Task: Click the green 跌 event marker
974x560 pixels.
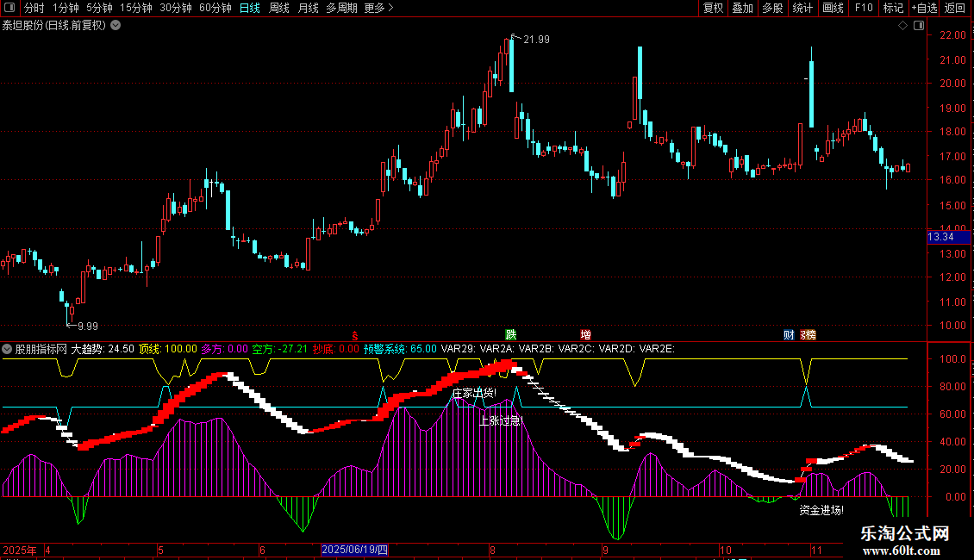Action: click(x=510, y=334)
